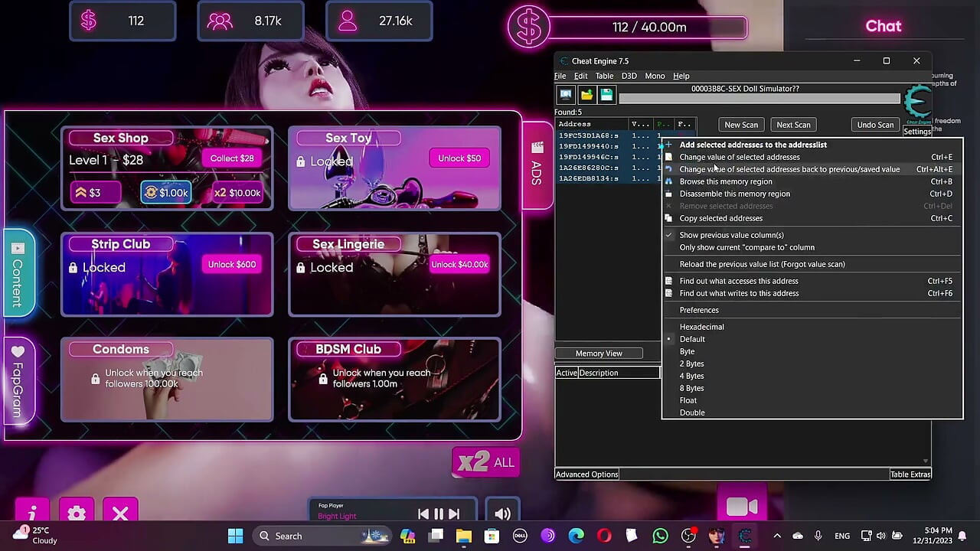Click the Collect $28 button

[232, 158]
